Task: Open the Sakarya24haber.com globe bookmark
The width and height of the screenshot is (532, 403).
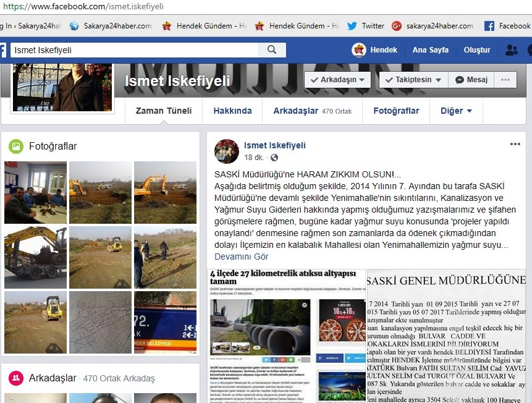Action: pyautogui.click(x=111, y=26)
